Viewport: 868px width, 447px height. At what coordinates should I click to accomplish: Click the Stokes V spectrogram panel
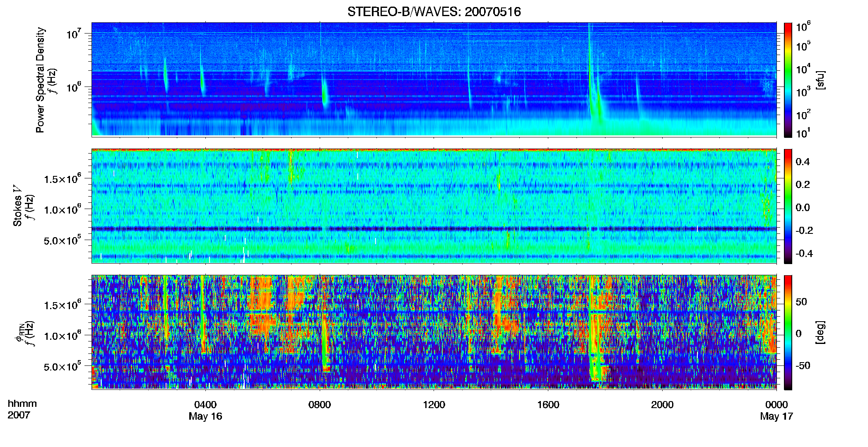434,206
